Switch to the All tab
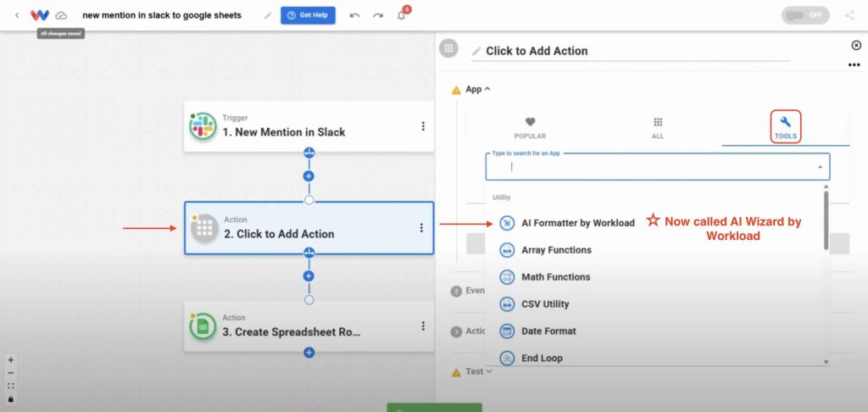This screenshot has height=412, width=868. click(658, 129)
